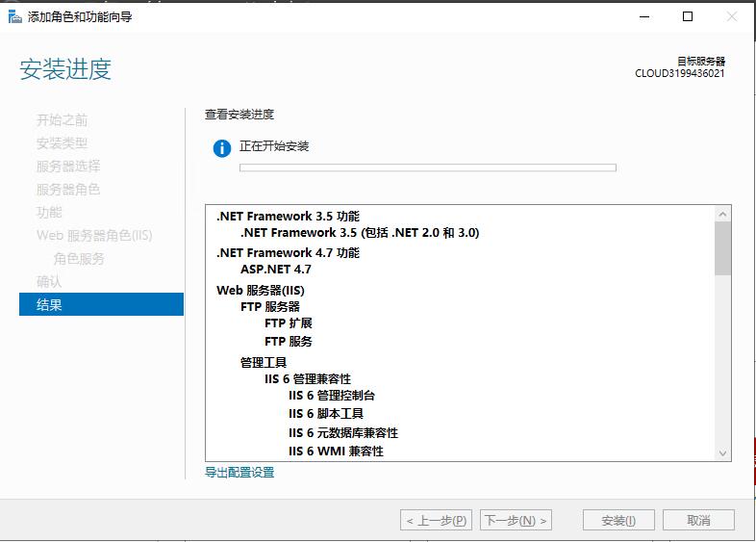Click the server name CLOUD3199436021
Screen dimensions: 756x542
[679, 73]
